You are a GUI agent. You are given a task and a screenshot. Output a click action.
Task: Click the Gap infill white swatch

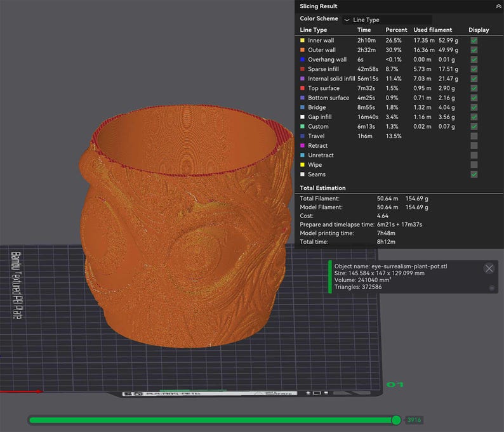pyautogui.click(x=302, y=117)
